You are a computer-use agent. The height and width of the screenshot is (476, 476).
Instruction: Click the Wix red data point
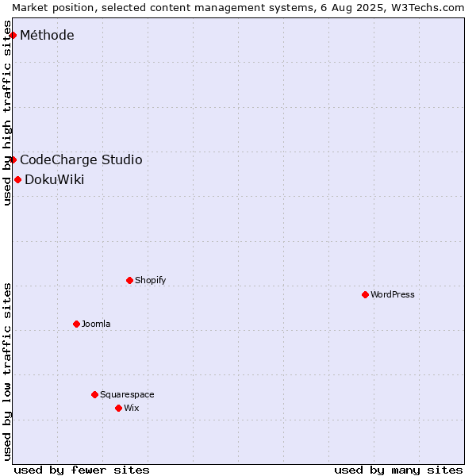point(119,408)
